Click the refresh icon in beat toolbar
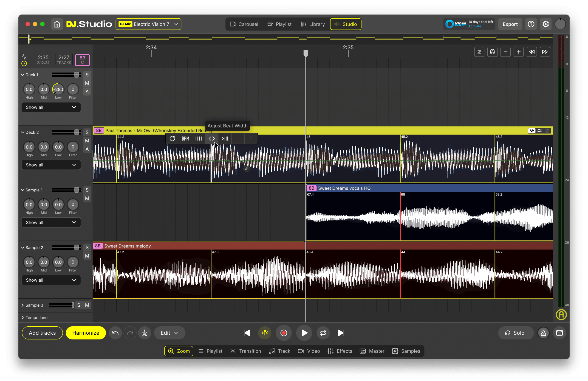 (x=172, y=139)
